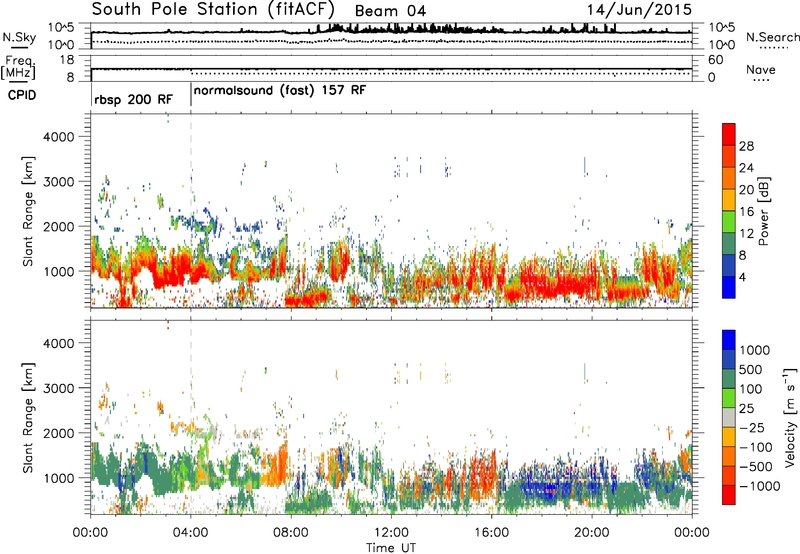Click the gray -25 to 25 velocity segment
Viewport: 800px width, 554px height.
729,418
